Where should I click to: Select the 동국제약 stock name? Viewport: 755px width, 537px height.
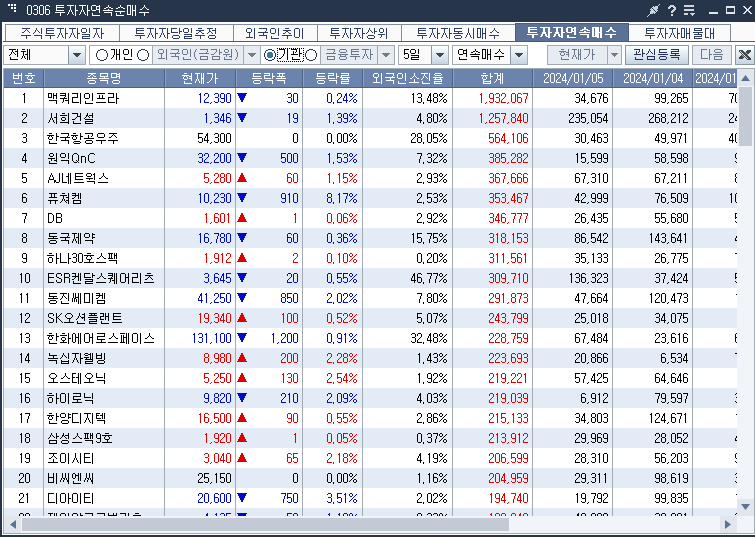pyautogui.click(x=71, y=238)
